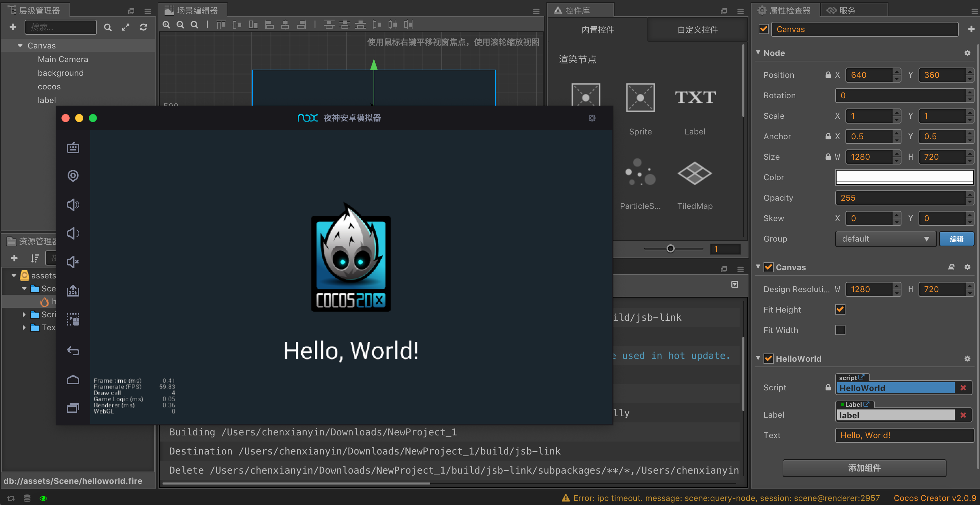Open the Color swatch picker
This screenshot has height=505, width=980.
pos(904,177)
